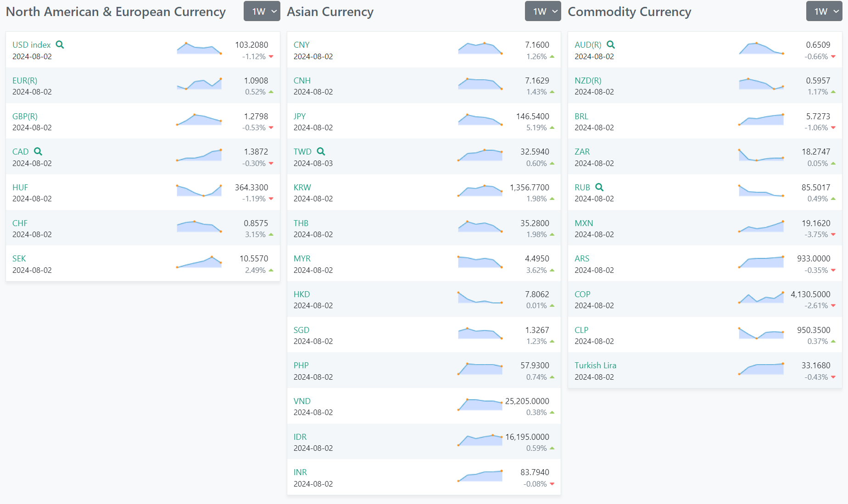Click the magnifier icon next to USD index

[60, 44]
